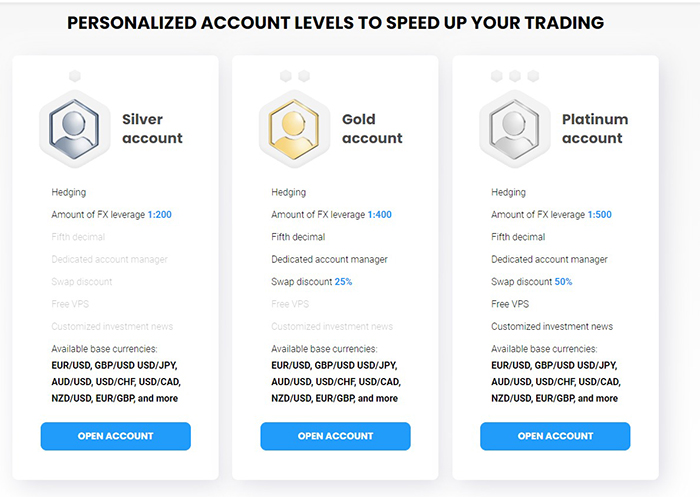Click the Silver account avatar icon
700x497 pixels.
coord(75,128)
